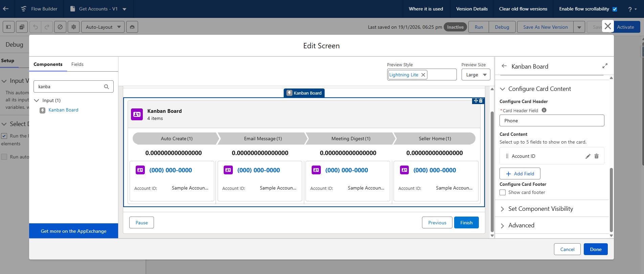Delete the Kanban Board component from canvas
Image resolution: width=644 pixels, height=274 pixels.
481,101
